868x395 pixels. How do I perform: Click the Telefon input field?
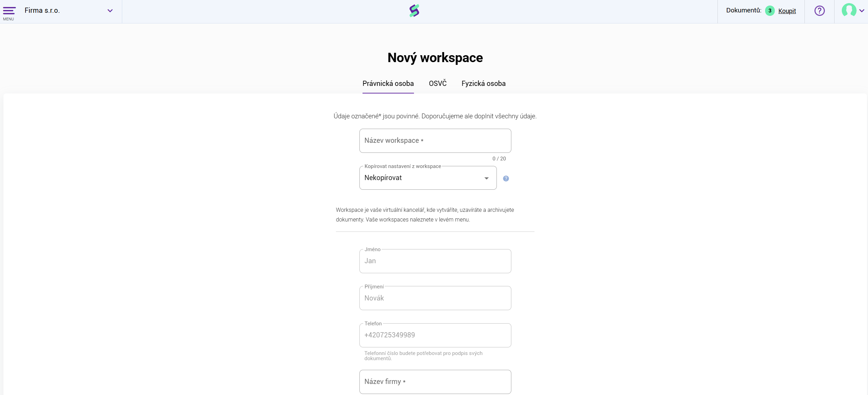click(435, 335)
